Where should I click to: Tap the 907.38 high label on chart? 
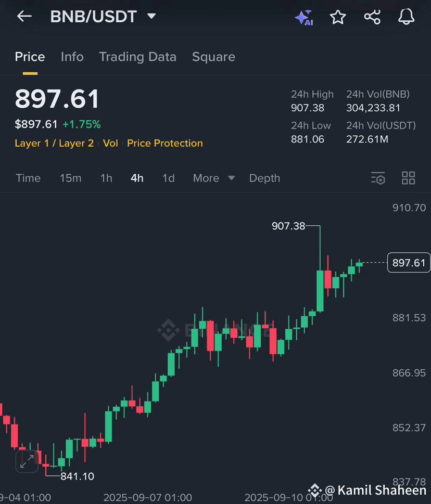pyautogui.click(x=288, y=226)
